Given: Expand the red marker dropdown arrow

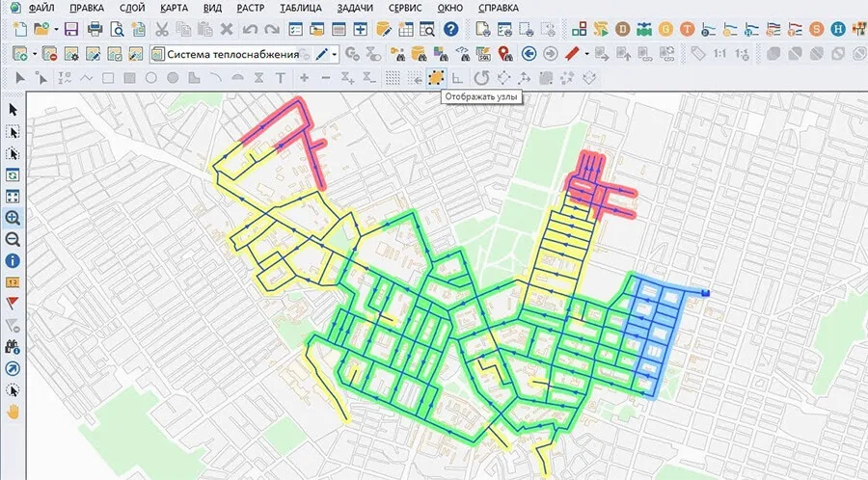Looking at the screenshot, I should [586, 54].
